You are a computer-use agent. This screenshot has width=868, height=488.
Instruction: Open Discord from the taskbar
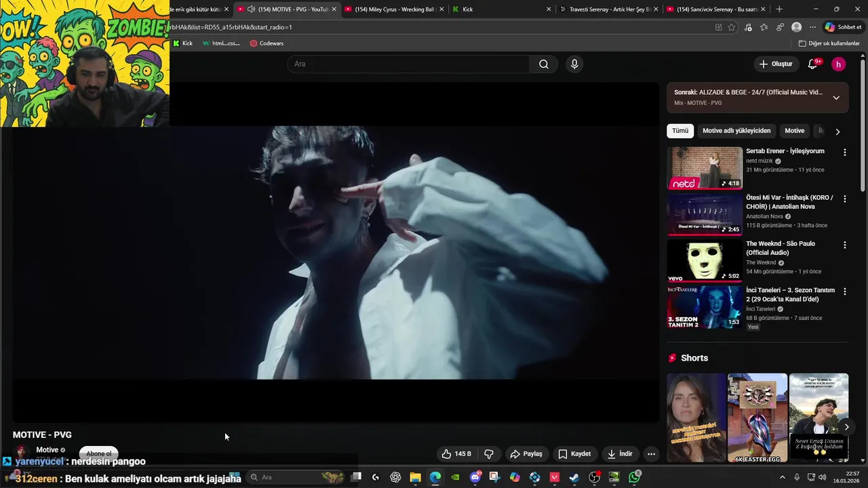(x=475, y=477)
